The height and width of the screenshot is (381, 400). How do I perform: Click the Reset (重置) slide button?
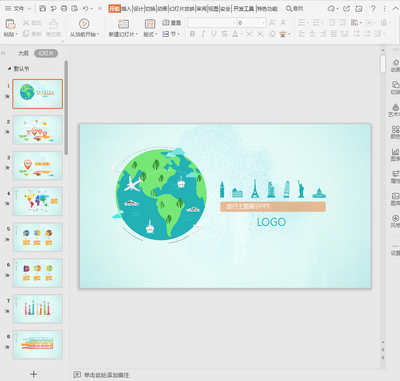(x=171, y=23)
